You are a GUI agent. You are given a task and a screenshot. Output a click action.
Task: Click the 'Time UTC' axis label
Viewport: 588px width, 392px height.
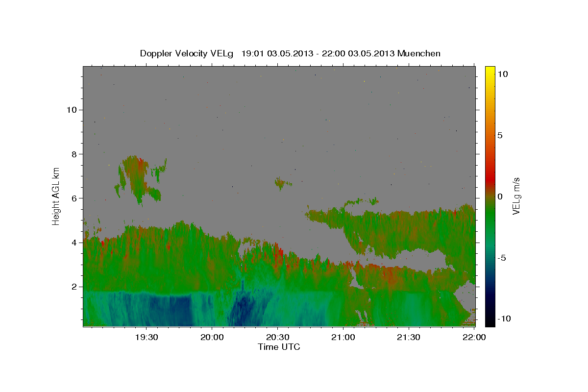click(279, 347)
